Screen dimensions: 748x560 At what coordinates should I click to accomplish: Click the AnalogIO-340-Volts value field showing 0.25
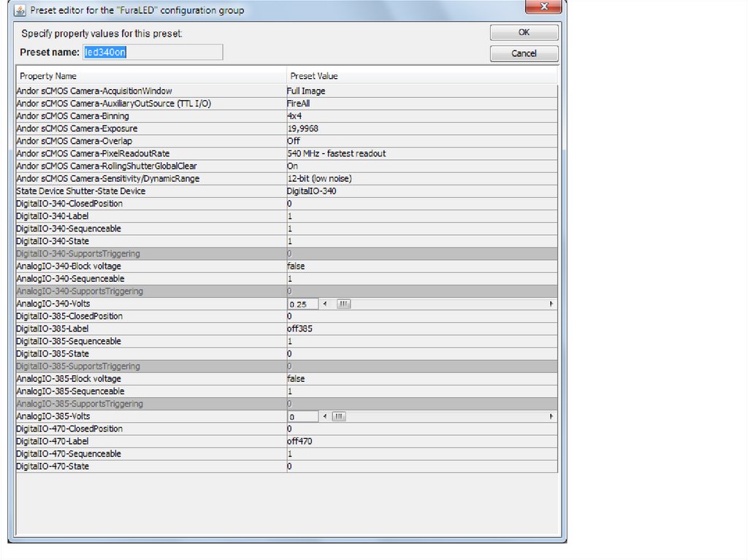pyautogui.click(x=303, y=304)
